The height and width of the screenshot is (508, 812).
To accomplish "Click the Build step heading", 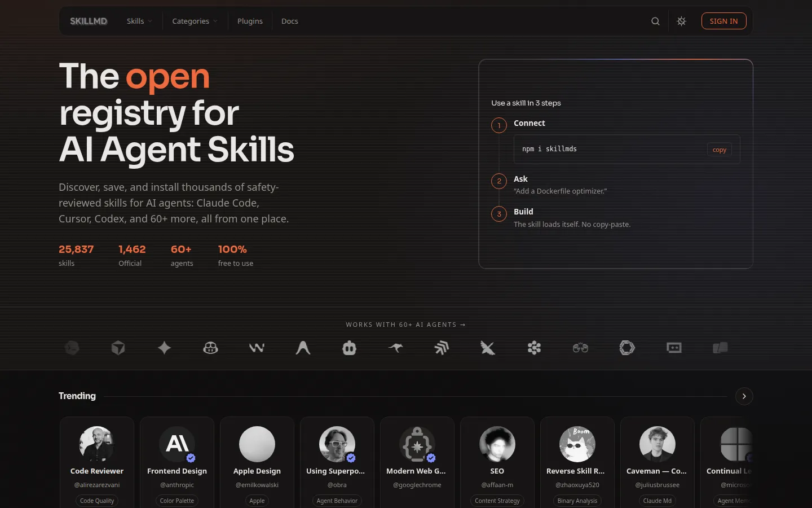I will tap(523, 212).
